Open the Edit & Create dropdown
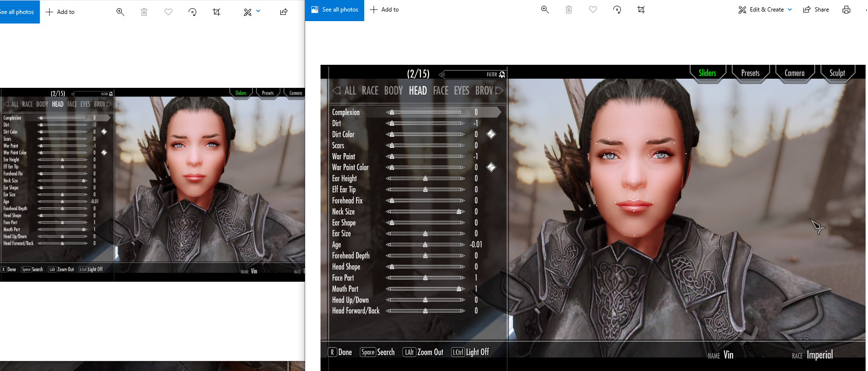Screen dimensions: 868x371 coord(765,10)
